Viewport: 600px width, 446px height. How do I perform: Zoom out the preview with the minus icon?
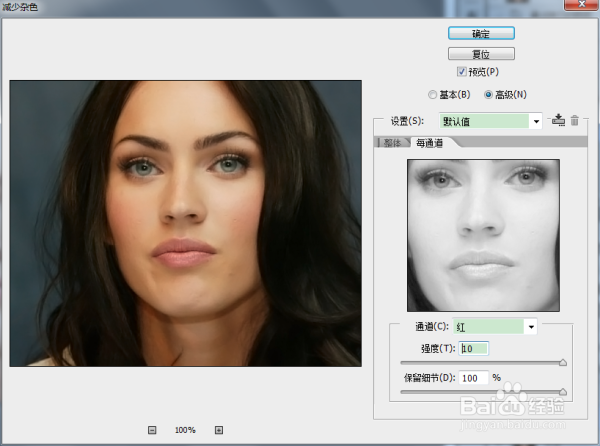(152, 430)
